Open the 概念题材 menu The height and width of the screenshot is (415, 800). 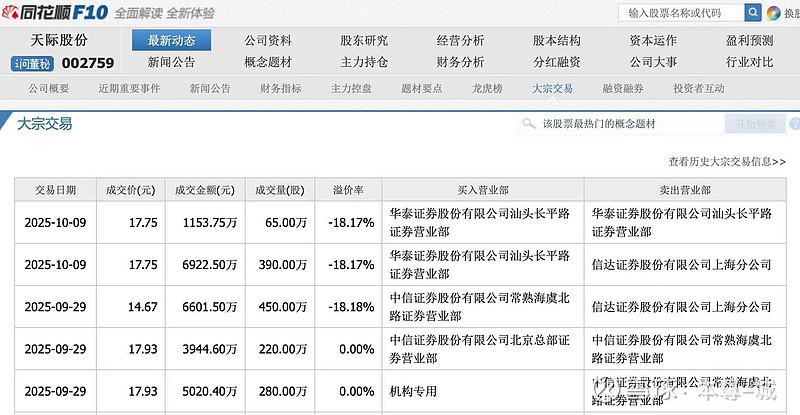pos(268,62)
